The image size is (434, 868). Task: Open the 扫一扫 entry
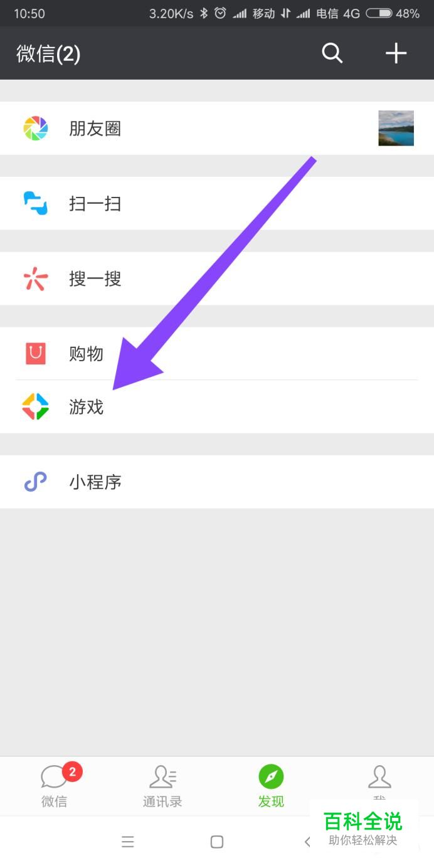(x=217, y=203)
